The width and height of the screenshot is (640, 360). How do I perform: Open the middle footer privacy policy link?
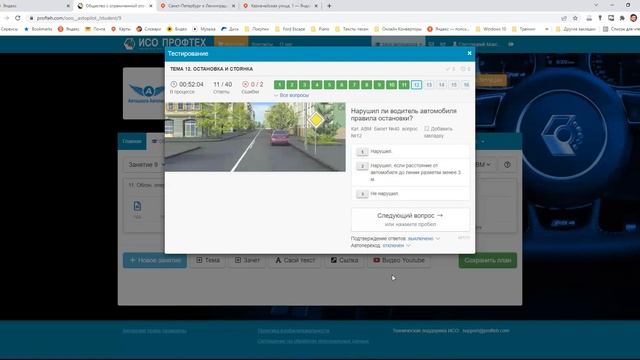pos(293,331)
